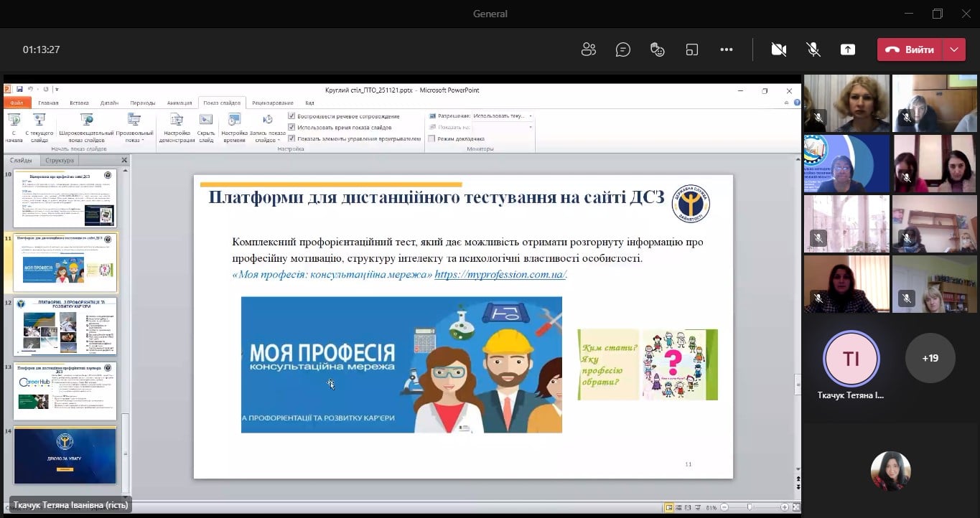The height and width of the screenshot is (518, 980).
Task: Open Запись показа слайдов dropdown
Action: 268,128
